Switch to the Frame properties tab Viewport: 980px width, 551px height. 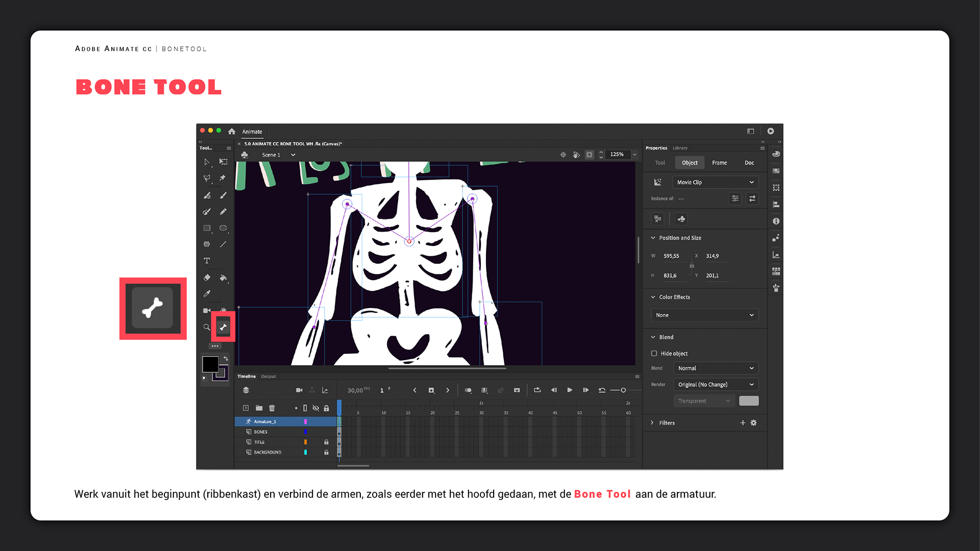tap(719, 163)
